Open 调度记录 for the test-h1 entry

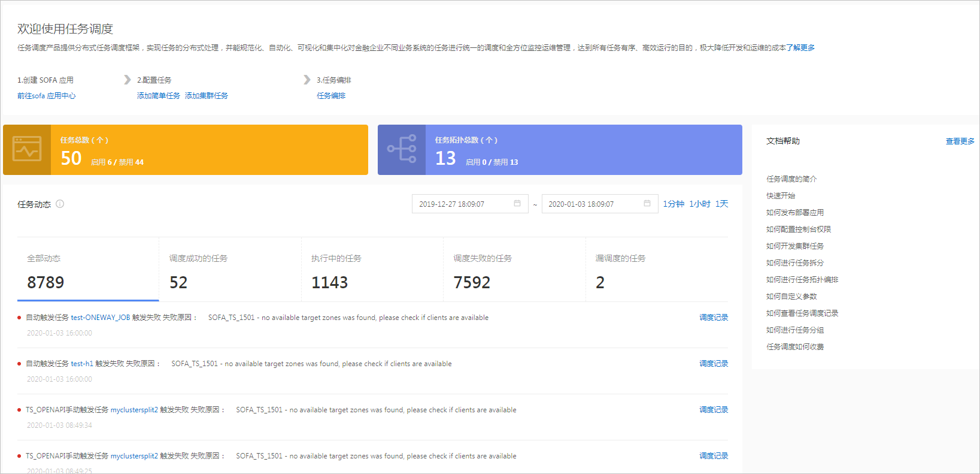point(714,364)
